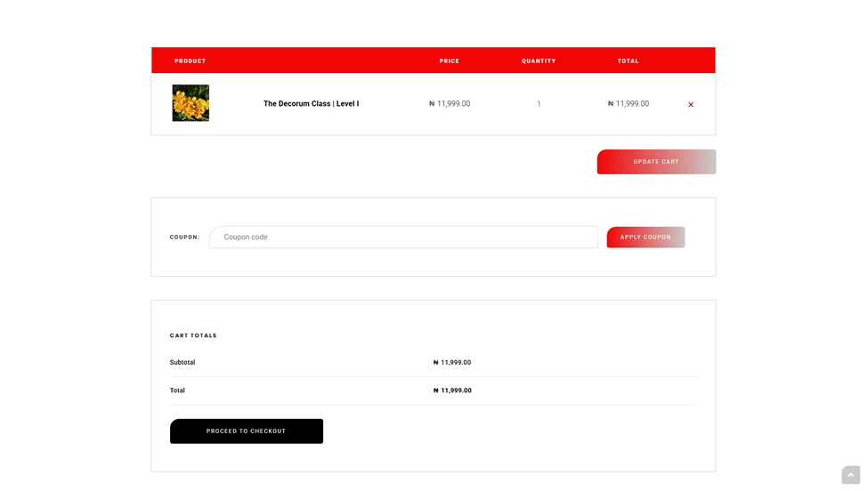The width and height of the screenshot is (868, 491).
Task: Open The Decorum Class | Level I link
Action: coord(311,104)
